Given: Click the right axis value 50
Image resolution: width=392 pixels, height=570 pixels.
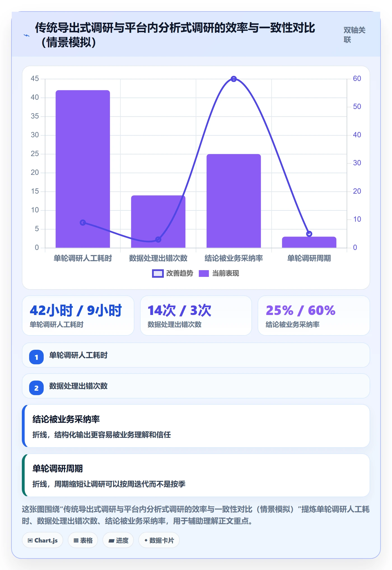Looking at the screenshot, I should [357, 106].
